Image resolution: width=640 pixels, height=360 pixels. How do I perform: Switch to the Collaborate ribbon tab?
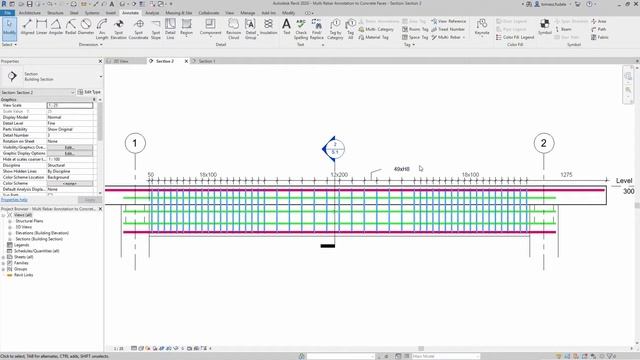click(x=209, y=13)
